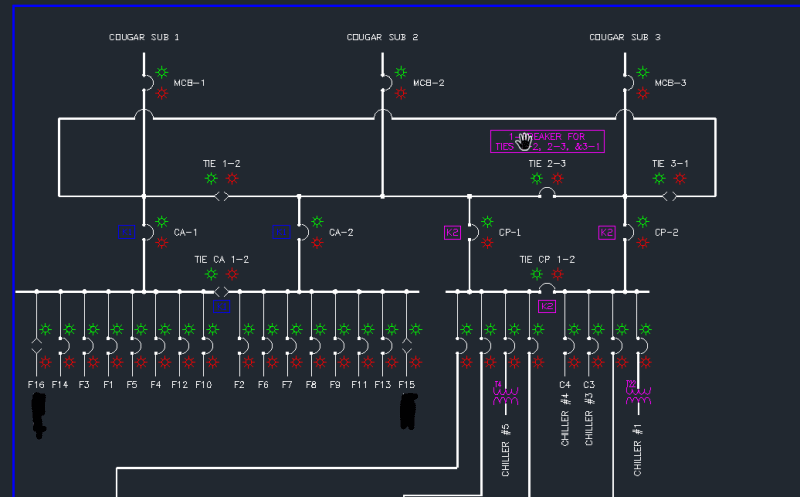The height and width of the screenshot is (497, 800).
Task: Select the TIE 2-3 text label
Action: 547,164
